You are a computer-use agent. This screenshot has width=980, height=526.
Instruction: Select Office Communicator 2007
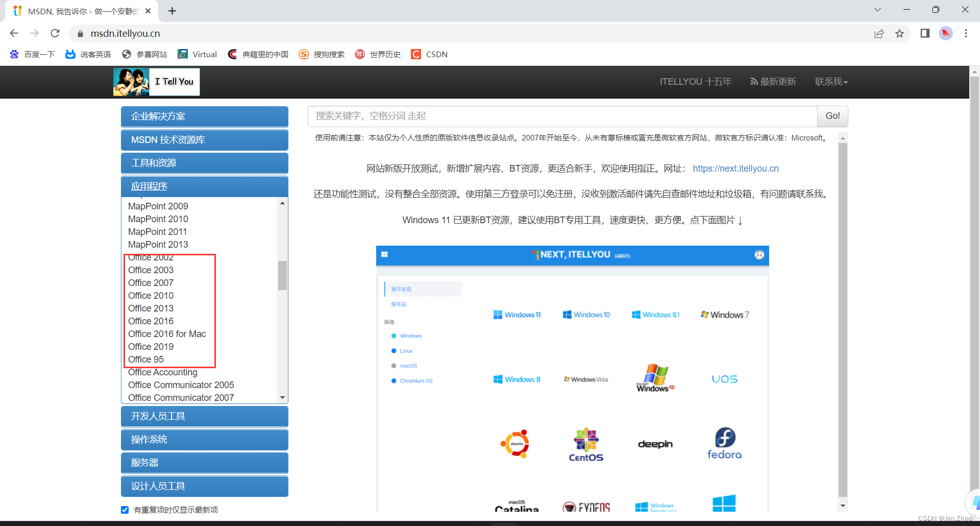pos(181,398)
